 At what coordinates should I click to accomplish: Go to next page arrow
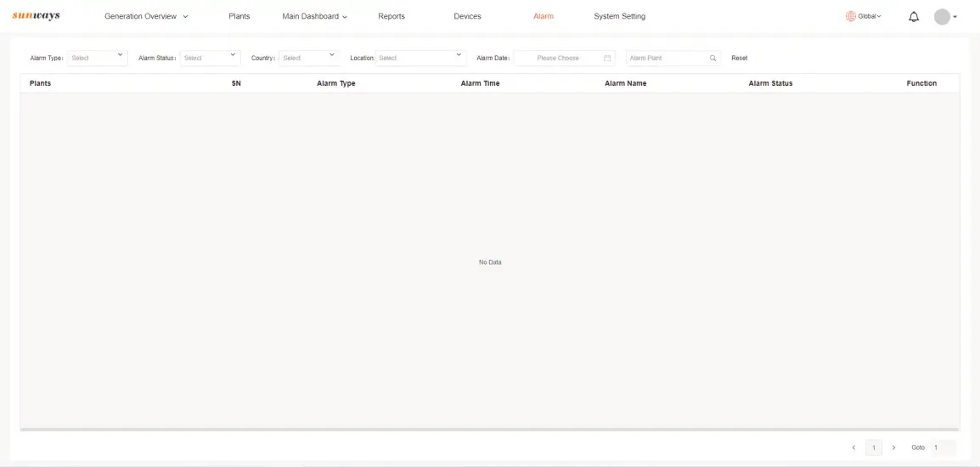[893, 447]
